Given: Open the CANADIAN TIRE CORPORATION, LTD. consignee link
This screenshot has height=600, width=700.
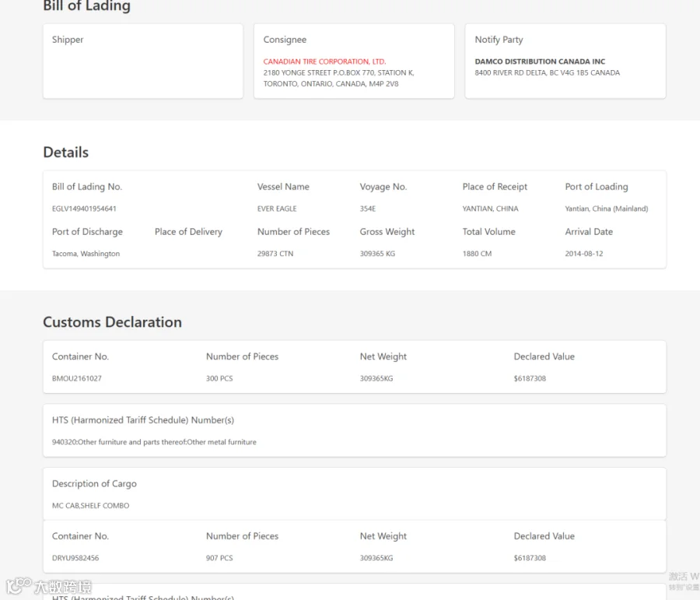Looking at the screenshot, I should coord(324,61).
